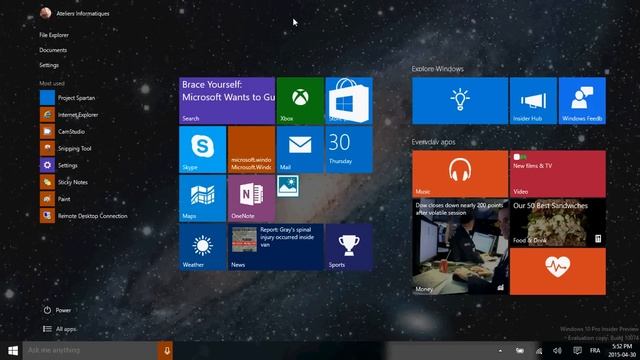Image resolution: width=640 pixels, height=360 pixels.
Task: Open the Calendar tile showing 30 Thursday
Action: 349,149
